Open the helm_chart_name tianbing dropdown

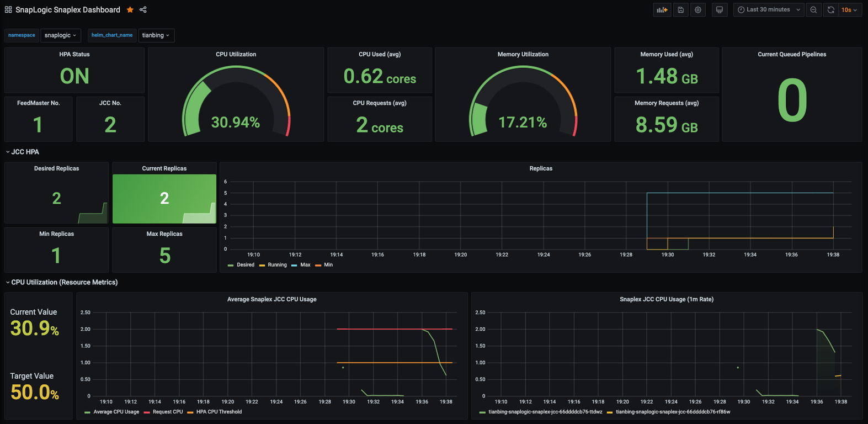tap(156, 35)
